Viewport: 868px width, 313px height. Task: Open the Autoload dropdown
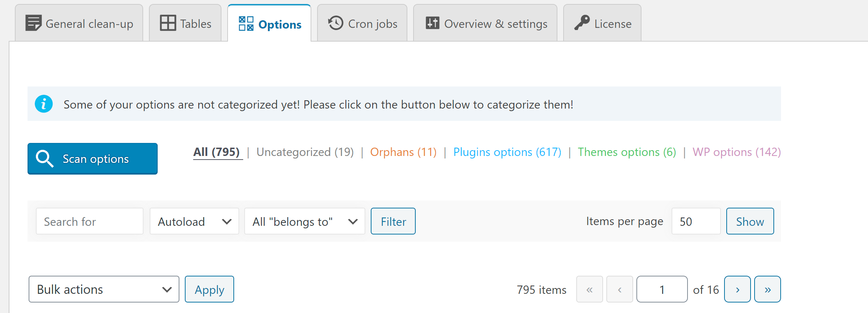(194, 221)
